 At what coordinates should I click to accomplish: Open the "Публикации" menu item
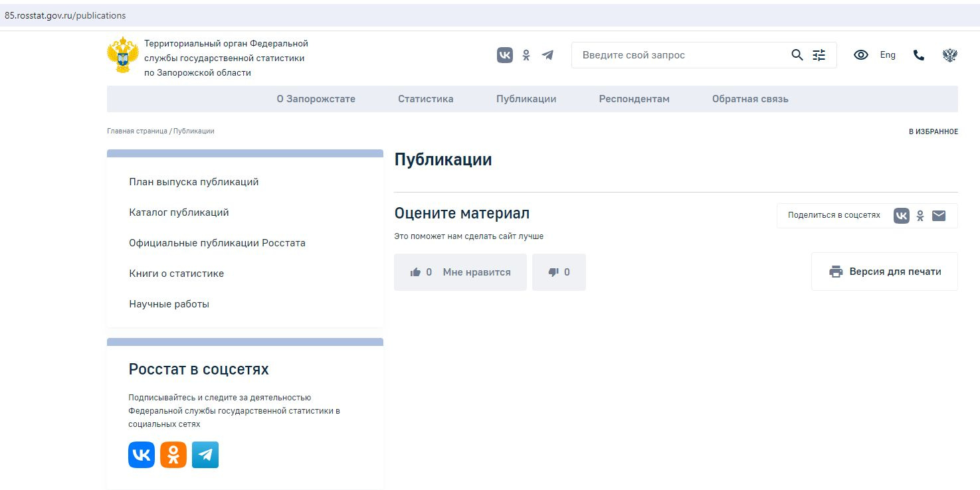(526, 99)
